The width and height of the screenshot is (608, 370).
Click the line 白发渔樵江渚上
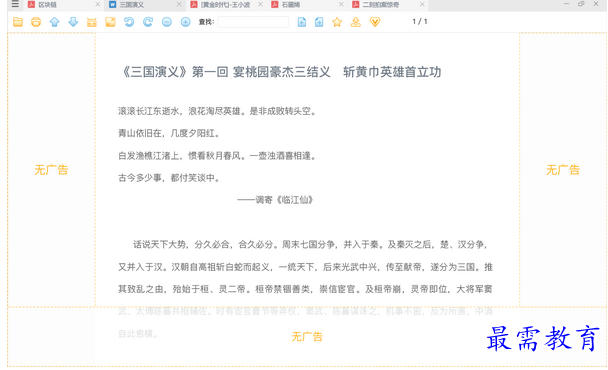[x=218, y=156]
